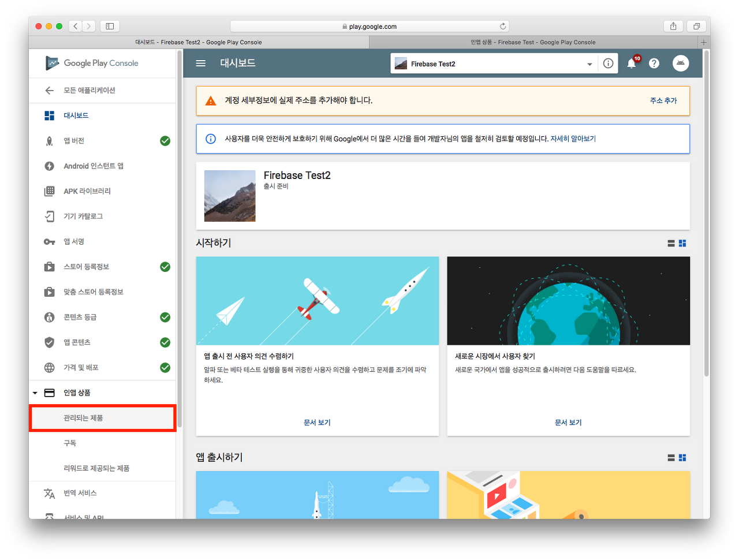
Task: Click 문서 보기 under 새로운 시장에서 사용자 찾기
Action: click(568, 423)
